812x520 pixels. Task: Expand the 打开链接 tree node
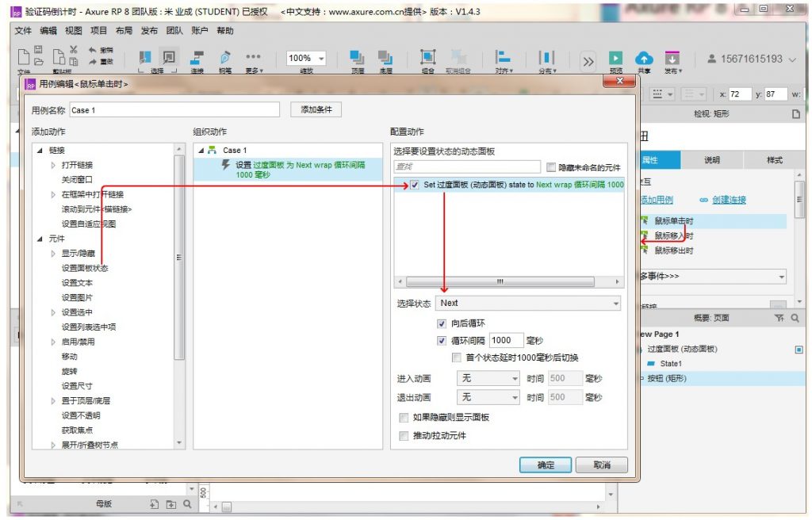[x=54, y=165]
